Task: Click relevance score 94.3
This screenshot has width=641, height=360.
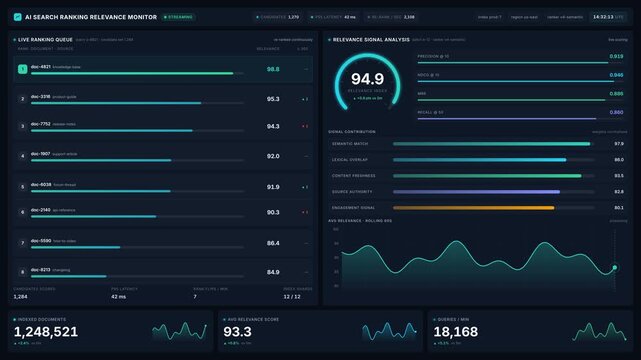Action: (273, 127)
